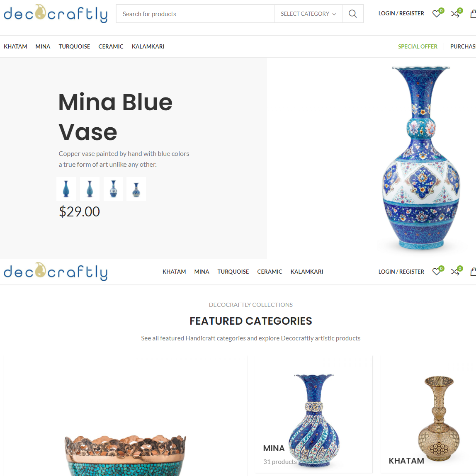Select the first vase thumbnail
The image size is (476, 476).
pos(66,189)
